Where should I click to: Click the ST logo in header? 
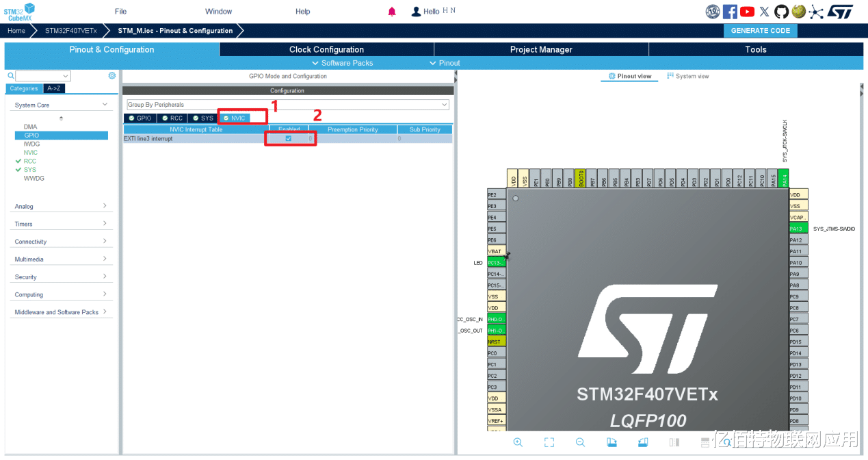point(840,12)
